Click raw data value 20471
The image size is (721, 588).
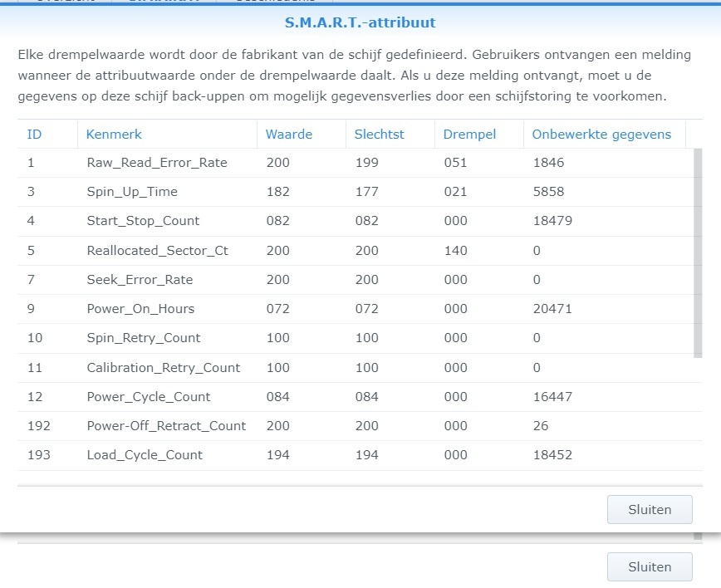pos(552,308)
